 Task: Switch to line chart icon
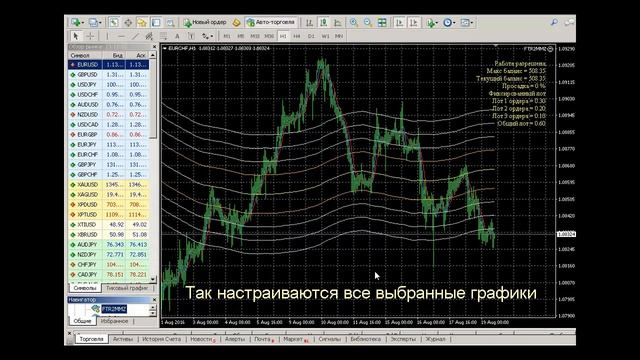pyautogui.click(x=338, y=22)
